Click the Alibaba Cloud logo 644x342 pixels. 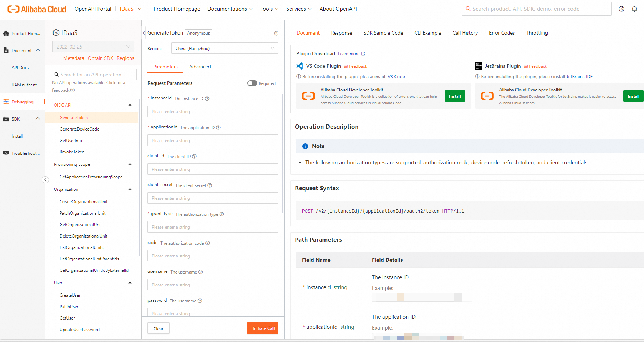pos(37,9)
